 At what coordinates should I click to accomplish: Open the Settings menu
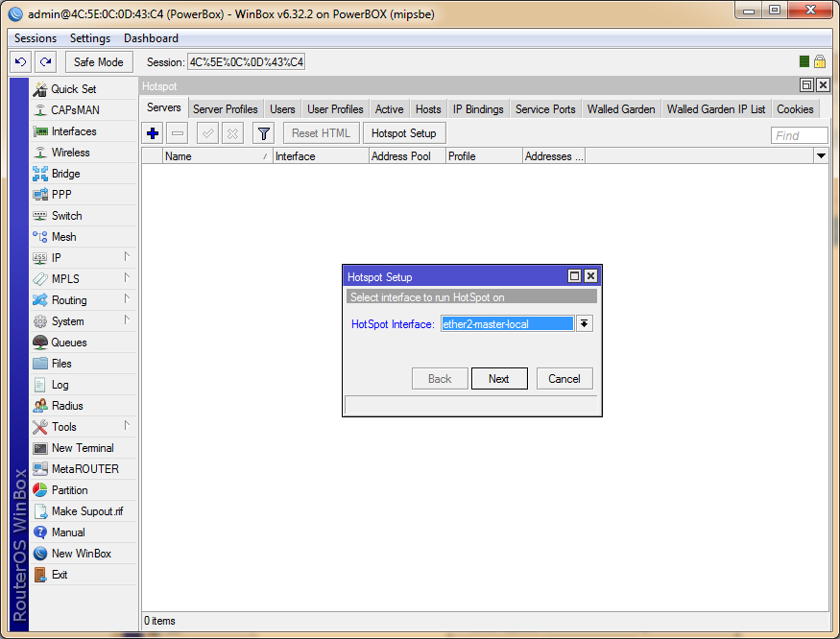pyautogui.click(x=90, y=38)
